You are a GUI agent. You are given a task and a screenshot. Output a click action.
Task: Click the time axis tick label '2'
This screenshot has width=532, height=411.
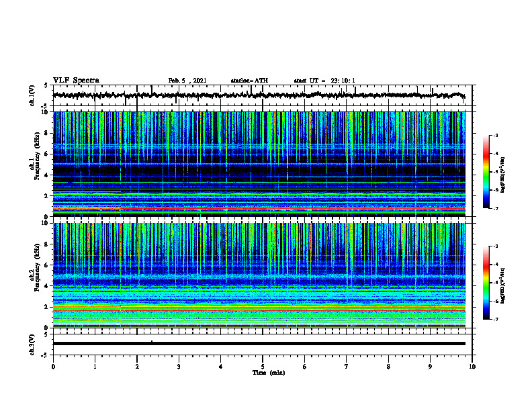click(x=137, y=367)
